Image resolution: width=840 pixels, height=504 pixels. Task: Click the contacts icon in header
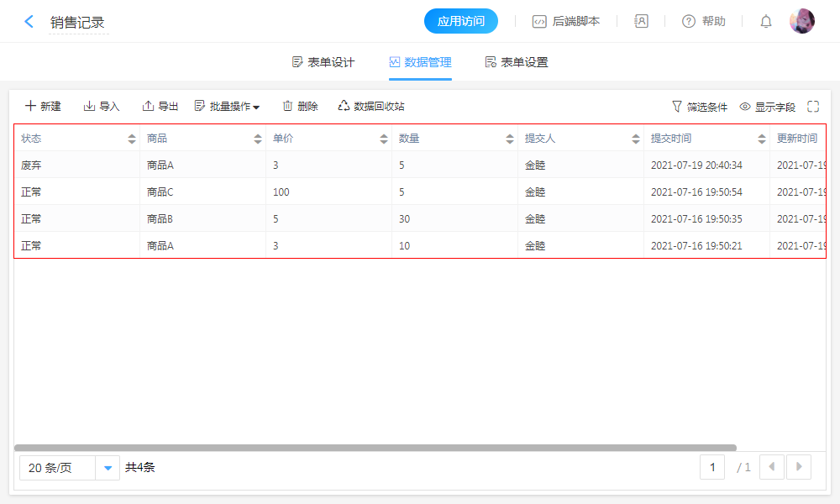(641, 22)
